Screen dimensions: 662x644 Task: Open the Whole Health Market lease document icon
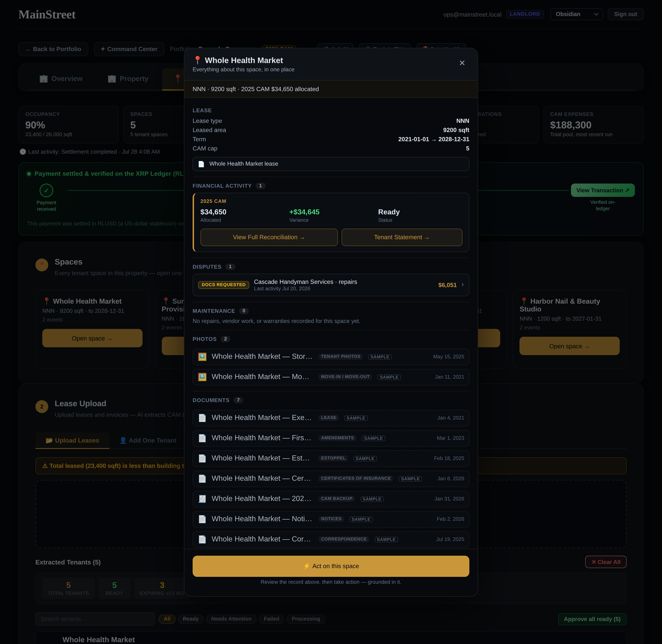pyautogui.click(x=201, y=164)
